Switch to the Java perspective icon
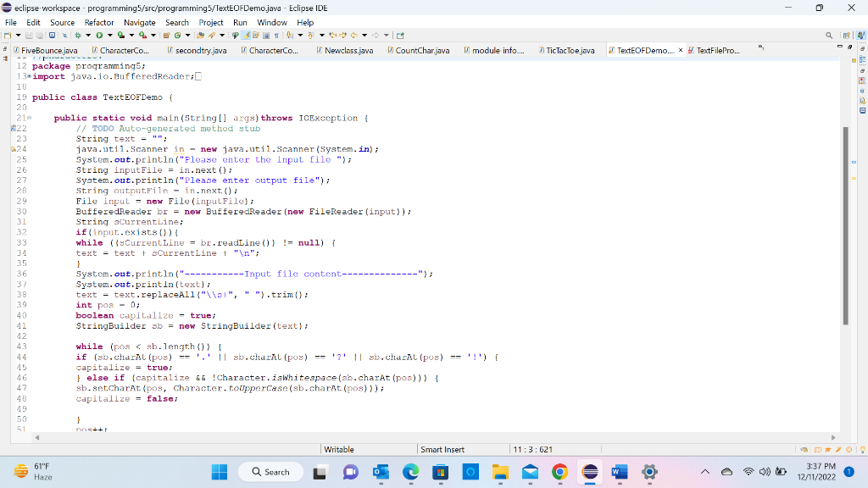868x488 pixels. click(x=861, y=36)
